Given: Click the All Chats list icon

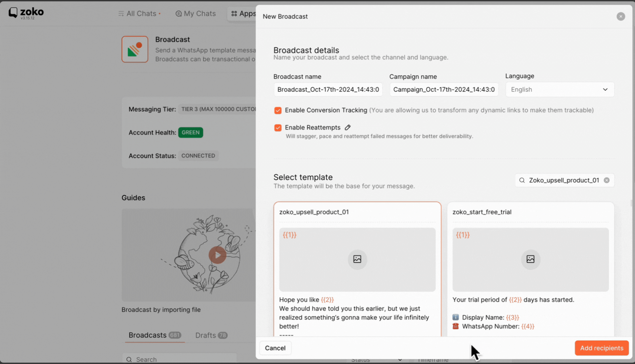Looking at the screenshot, I should click(x=121, y=14).
